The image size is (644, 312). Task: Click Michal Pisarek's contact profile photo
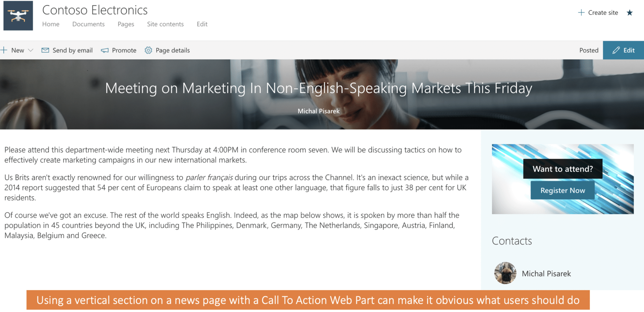coord(505,273)
